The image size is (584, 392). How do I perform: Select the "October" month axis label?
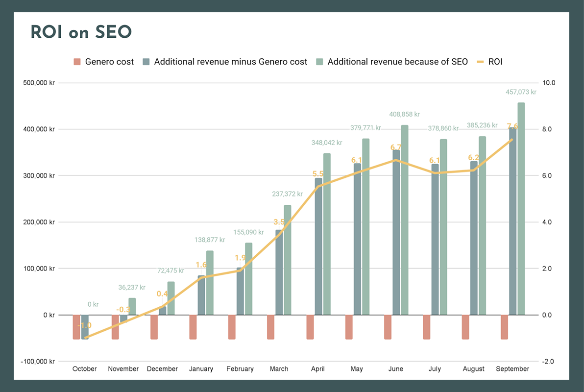(84, 368)
